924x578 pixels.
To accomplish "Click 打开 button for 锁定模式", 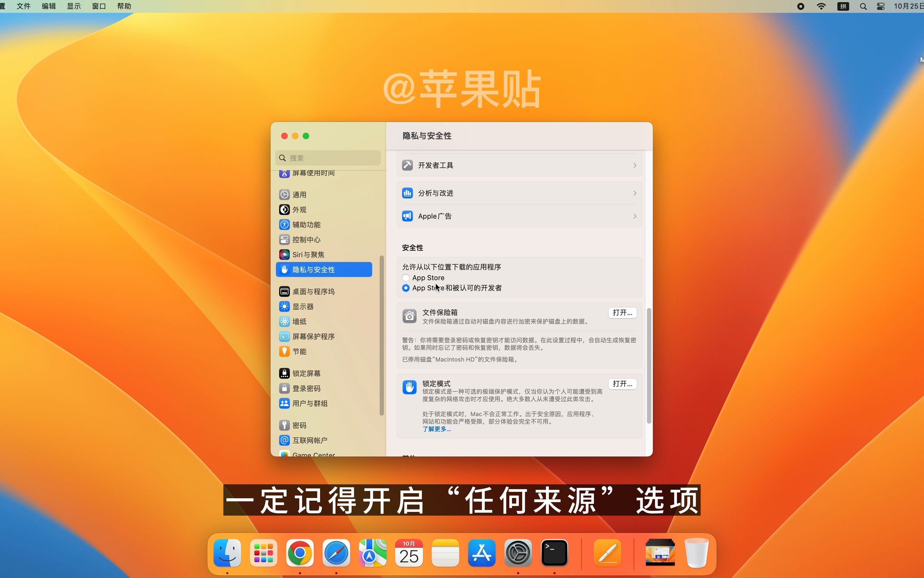I will click(622, 384).
